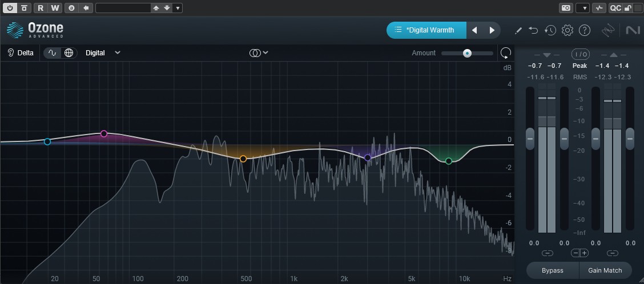The height and width of the screenshot is (284, 644).
Task: Open the undo history clock icon
Action: tap(550, 30)
